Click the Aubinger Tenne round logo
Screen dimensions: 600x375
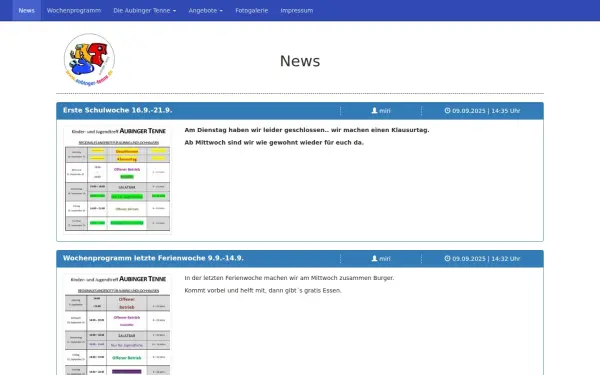pos(89,60)
